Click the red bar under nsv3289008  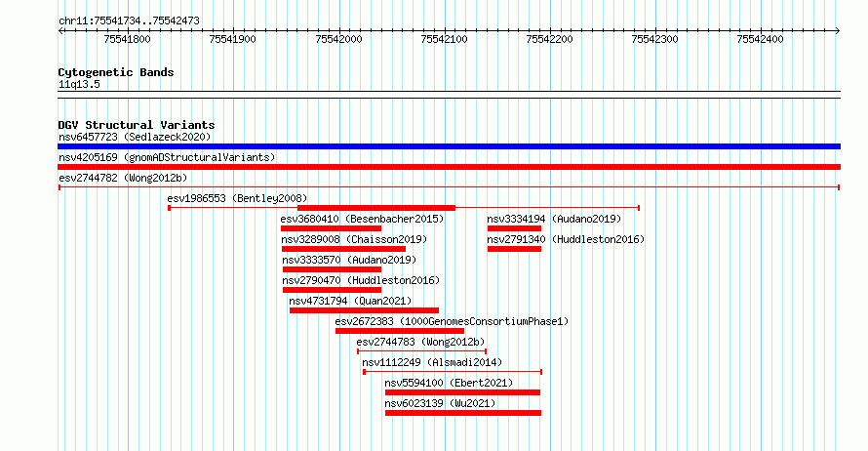click(x=343, y=249)
